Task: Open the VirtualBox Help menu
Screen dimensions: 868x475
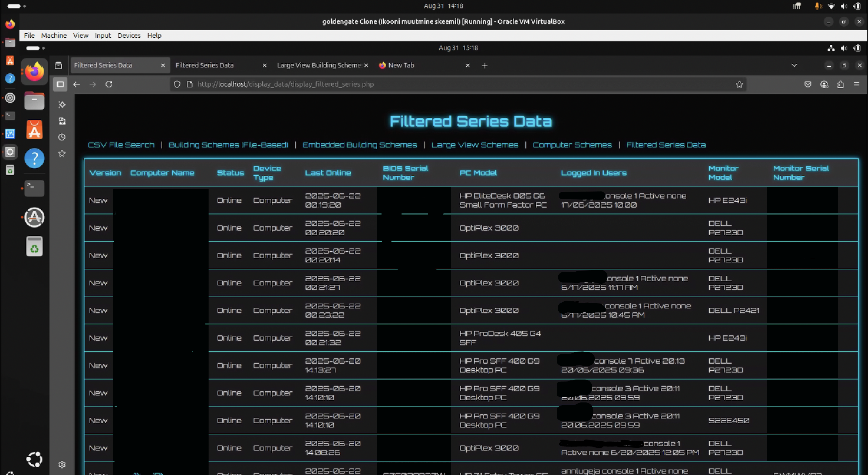Action: point(154,35)
